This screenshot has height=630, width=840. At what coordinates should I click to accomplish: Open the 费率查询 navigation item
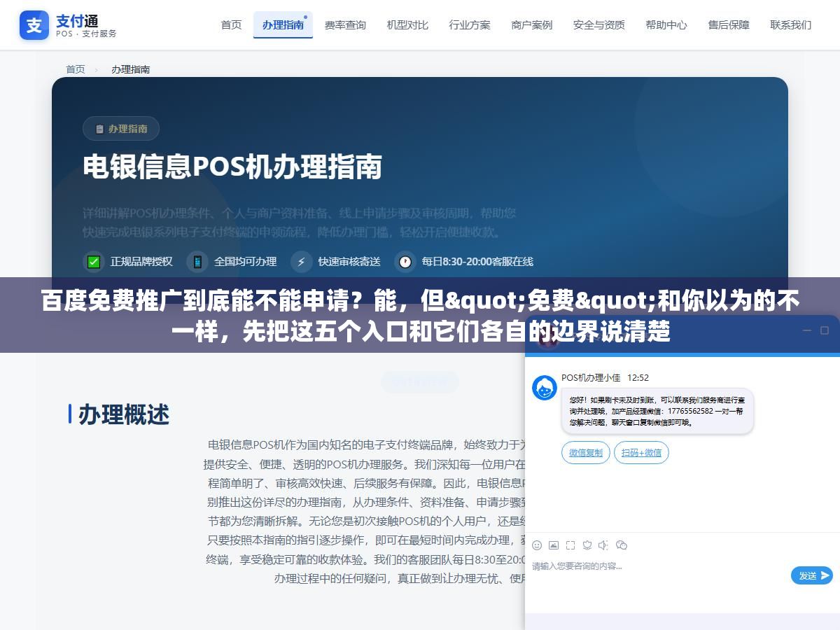tap(345, 24)
